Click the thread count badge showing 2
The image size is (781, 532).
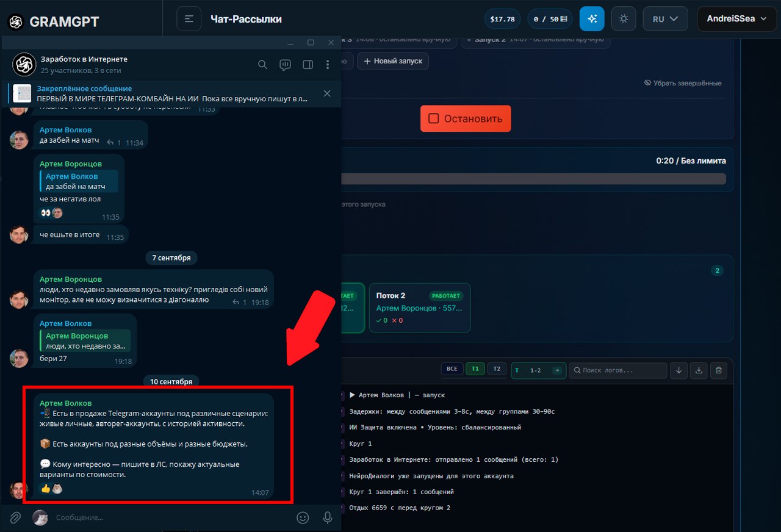tap(718, 271)
